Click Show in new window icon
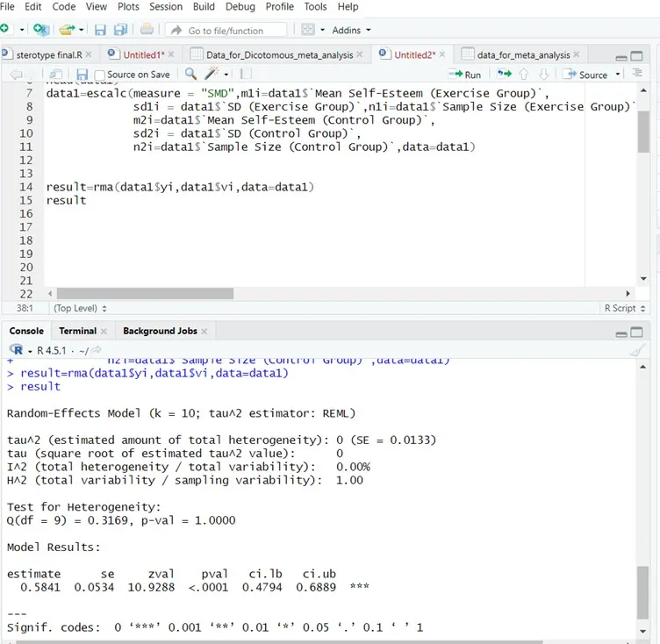Viewport: 660px width, 644px height. (56, 75)
